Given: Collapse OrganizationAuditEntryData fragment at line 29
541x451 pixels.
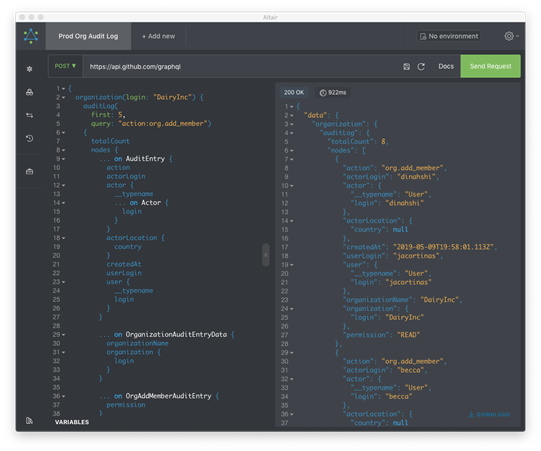Looking at the screenshot, I should pos(63,335).
